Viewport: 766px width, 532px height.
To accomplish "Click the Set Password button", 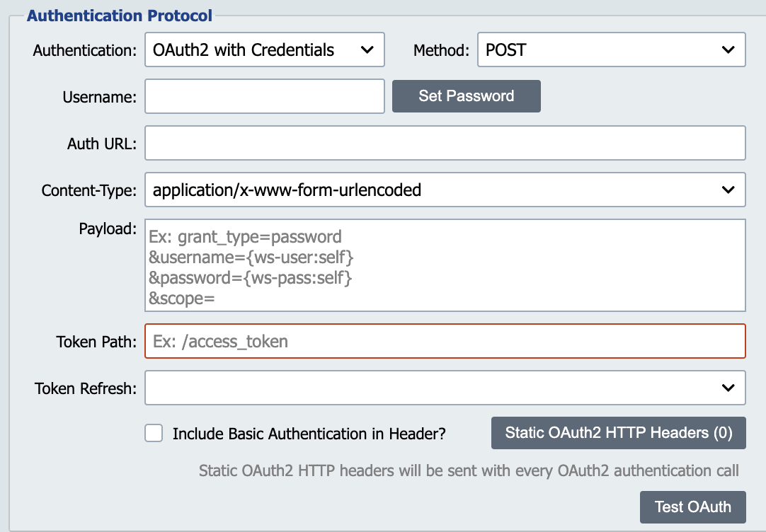I will coord(466,96).
